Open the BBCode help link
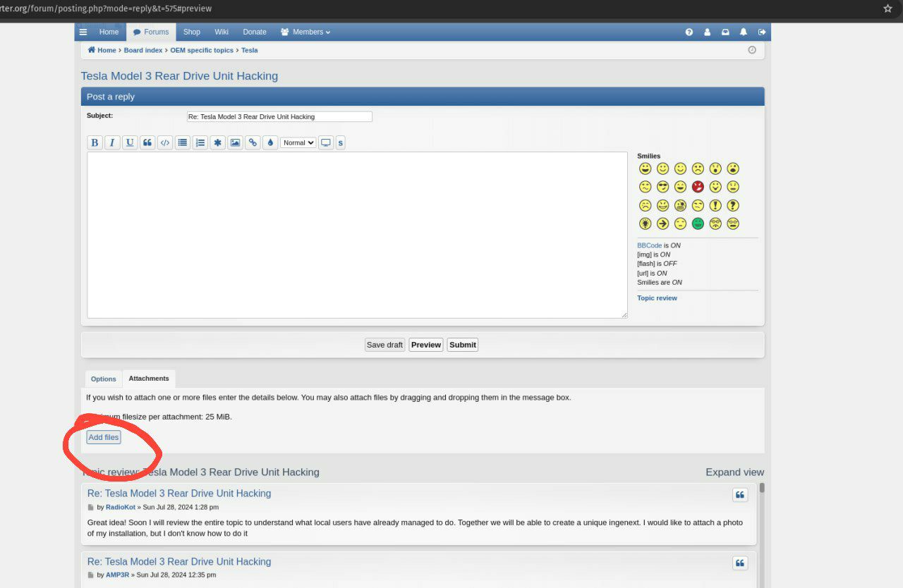Image resolution: width=903 pixels, height=588 pixels. tap(650, 245)
